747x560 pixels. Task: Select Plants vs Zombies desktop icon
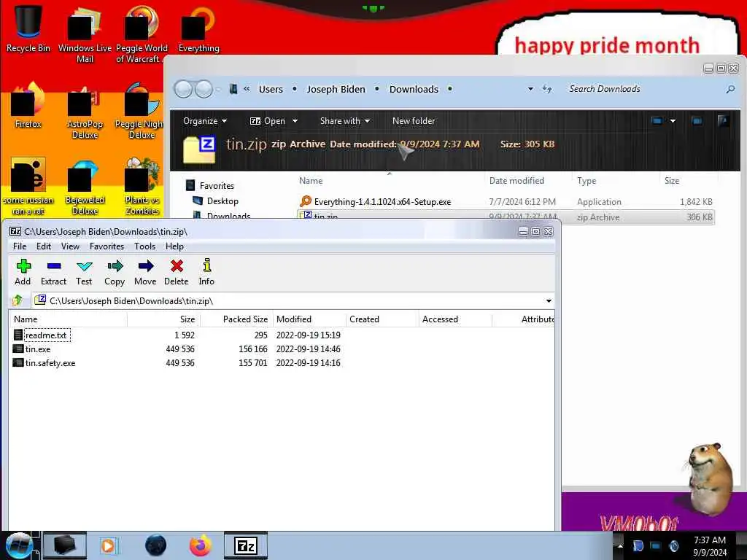[x=142, y=187]
